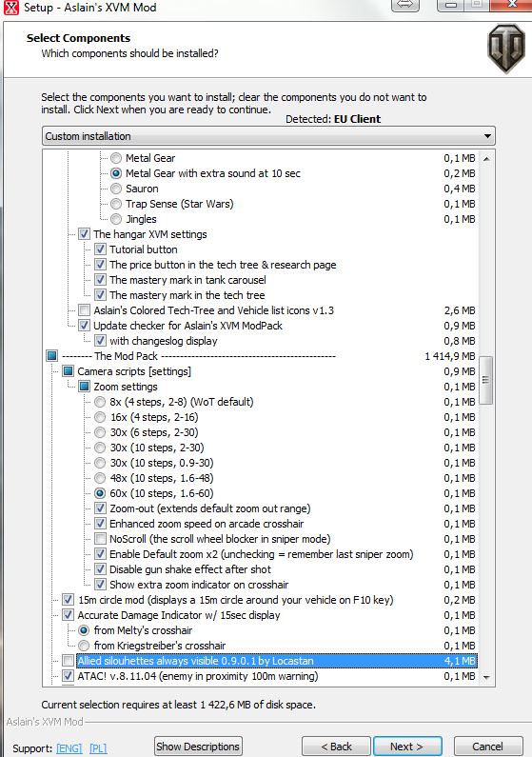532x757 pixels.
Task: Open the PL support link
Action: tap(98, 748)
